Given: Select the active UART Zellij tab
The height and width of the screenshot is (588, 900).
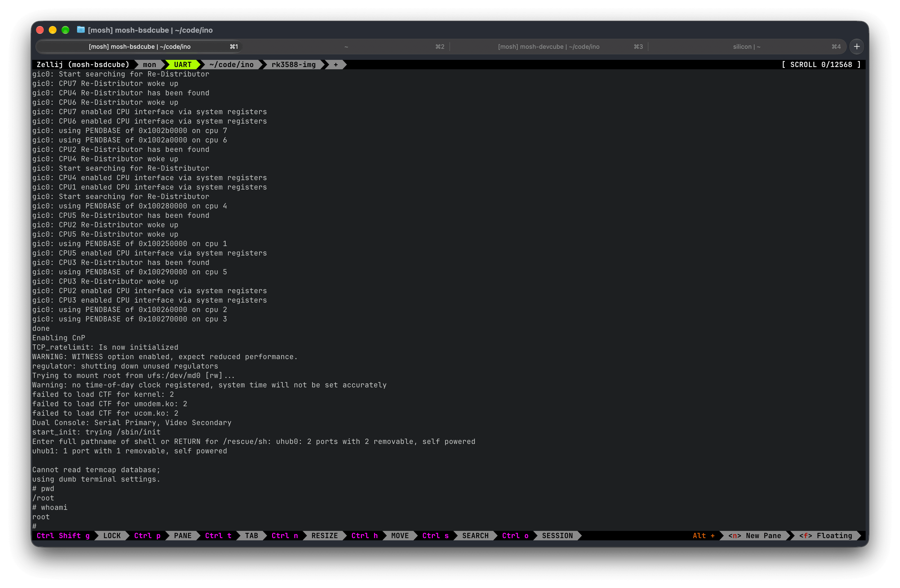Looking at the screenshot, I should pyautogui.click(x=183, y=65).
